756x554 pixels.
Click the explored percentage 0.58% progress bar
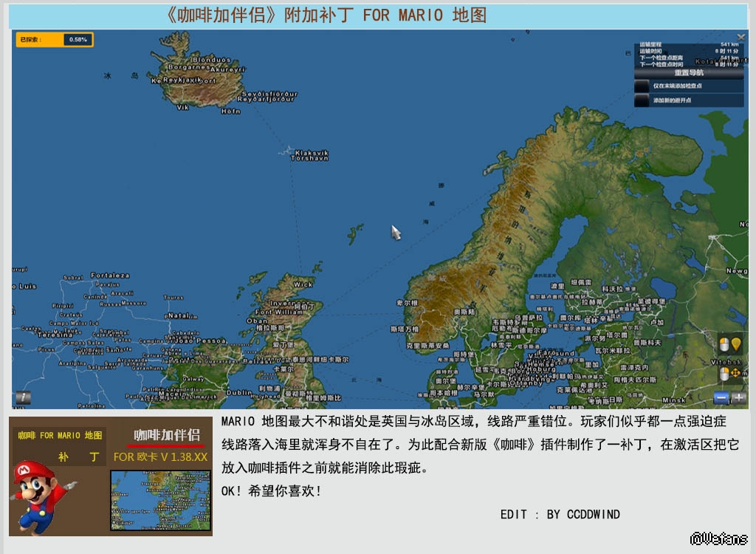[78, 40]
